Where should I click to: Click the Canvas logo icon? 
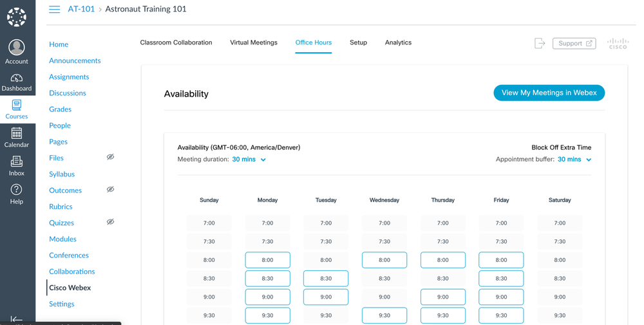(x=17, y=17)
